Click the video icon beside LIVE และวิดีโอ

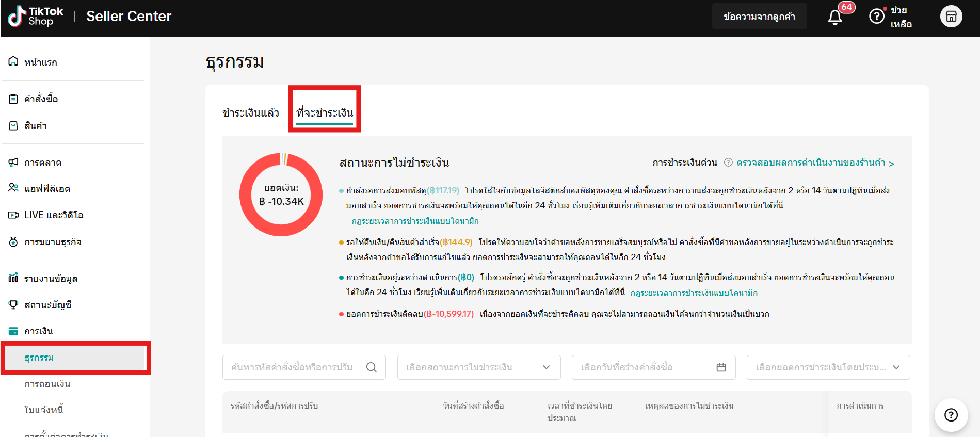(13, 215)
